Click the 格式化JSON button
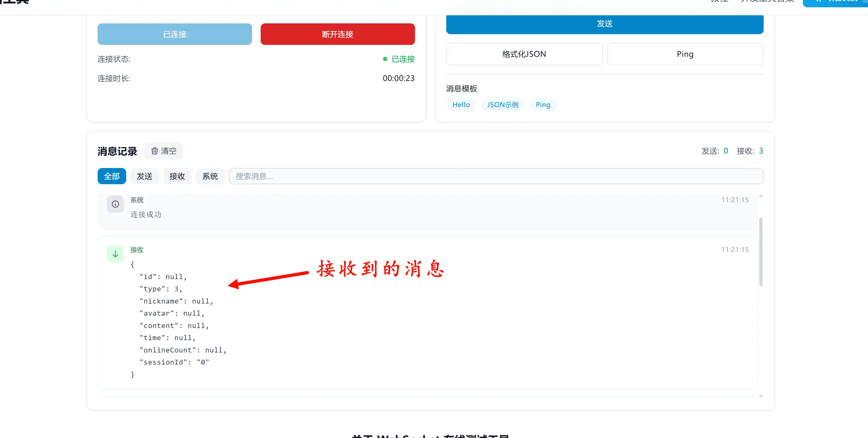This screenshot has width=868, height=438. pyautogui.click(x=524, y=54)
